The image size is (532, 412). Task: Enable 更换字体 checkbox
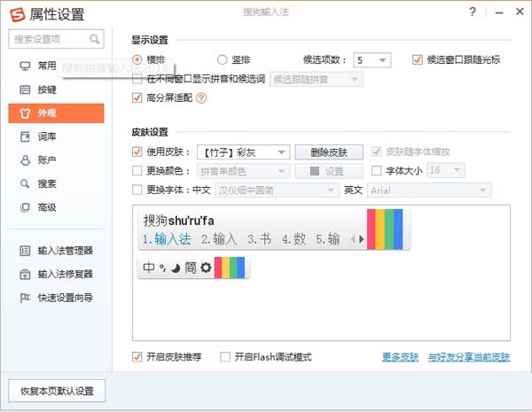pos(137,190)
